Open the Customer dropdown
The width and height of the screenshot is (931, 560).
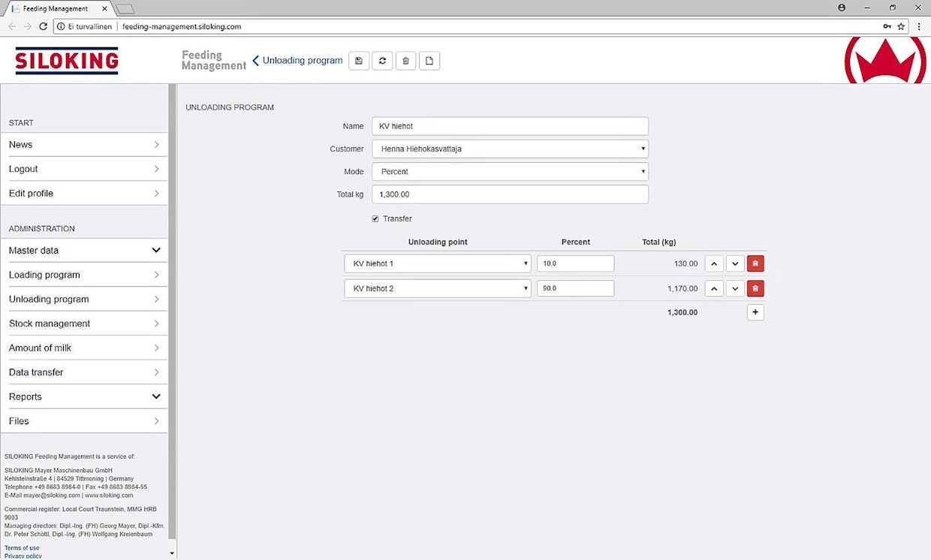coord(510,149)
